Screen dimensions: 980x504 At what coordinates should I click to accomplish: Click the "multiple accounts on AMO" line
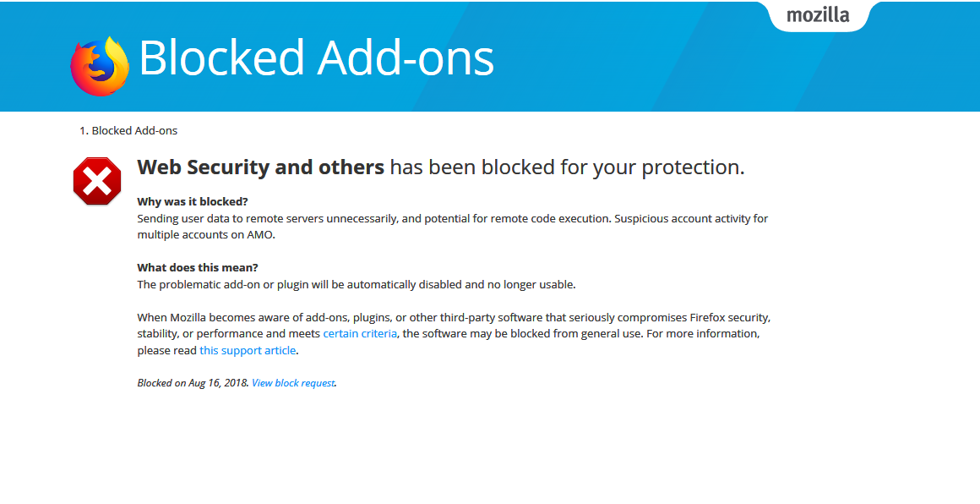pyautogui.click(x=206, y=235)
